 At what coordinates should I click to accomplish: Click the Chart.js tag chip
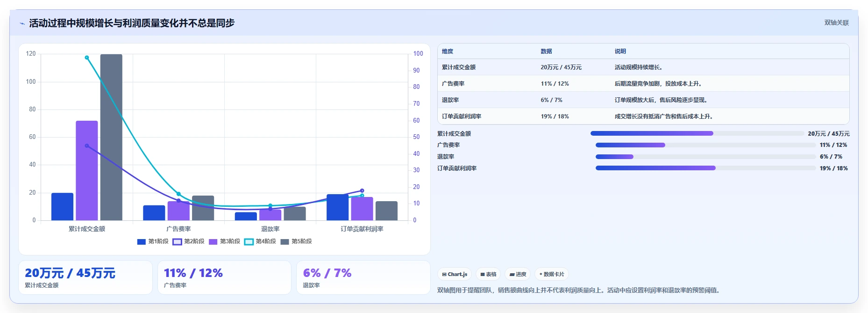tap(455, 274)
